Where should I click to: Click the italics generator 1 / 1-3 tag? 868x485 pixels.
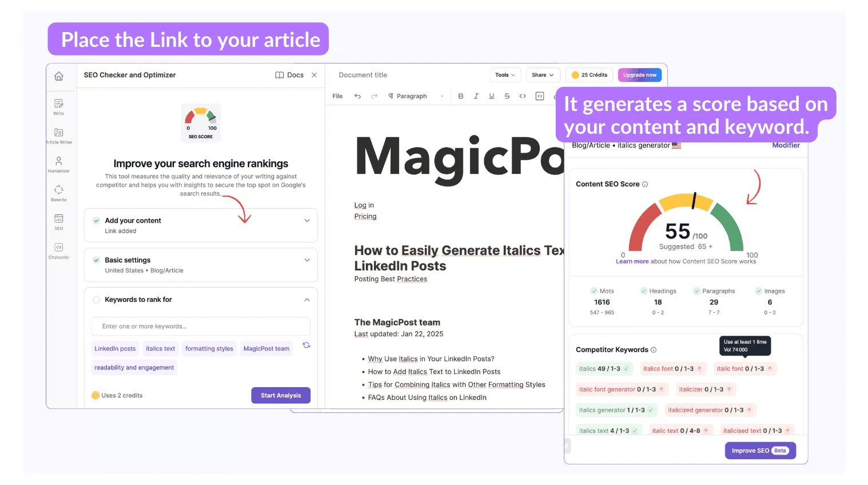click(x=617, y=410)
